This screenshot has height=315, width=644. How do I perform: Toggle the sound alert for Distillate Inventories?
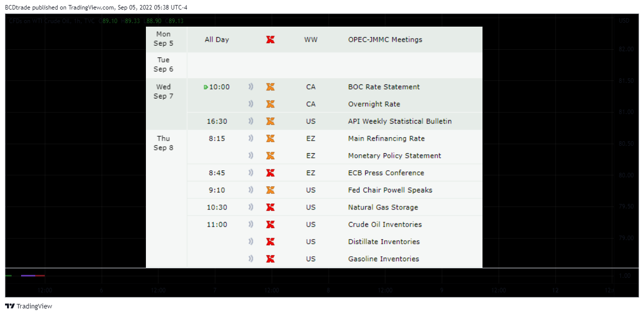pos(251,242)
